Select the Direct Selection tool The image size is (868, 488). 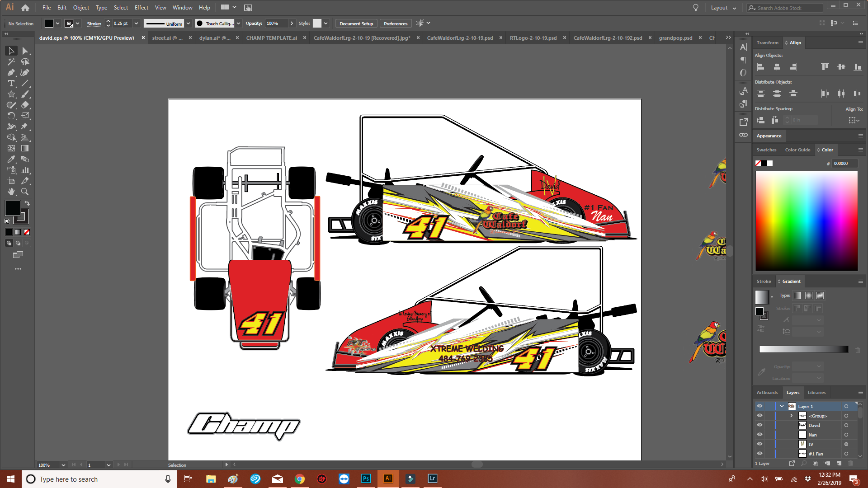click(x=25, y=51)
